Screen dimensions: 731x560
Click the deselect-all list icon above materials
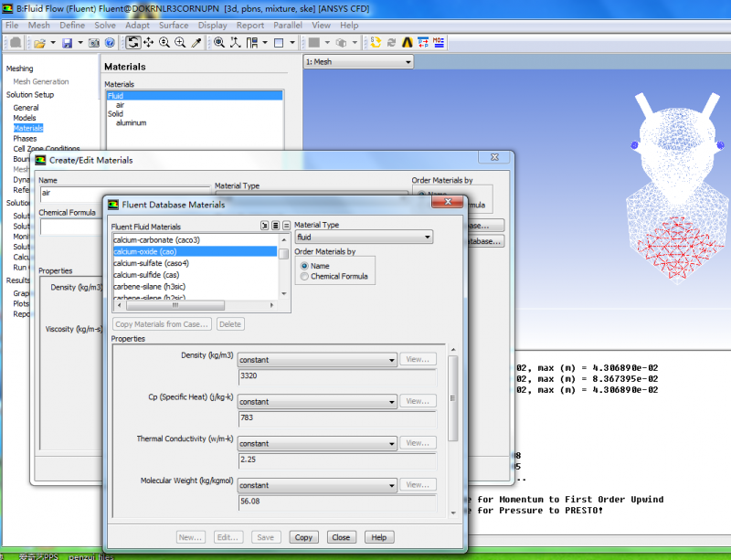pos(286,226)
